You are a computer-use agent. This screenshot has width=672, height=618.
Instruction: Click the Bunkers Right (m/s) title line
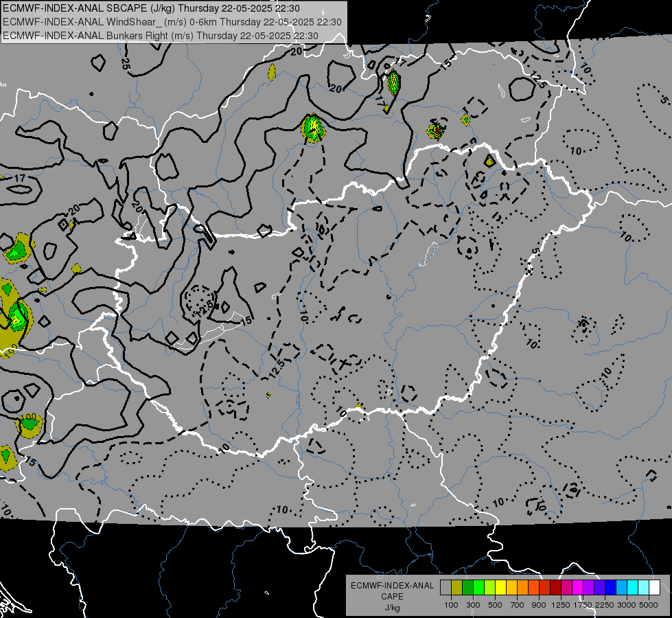click(x=161, y=36)
